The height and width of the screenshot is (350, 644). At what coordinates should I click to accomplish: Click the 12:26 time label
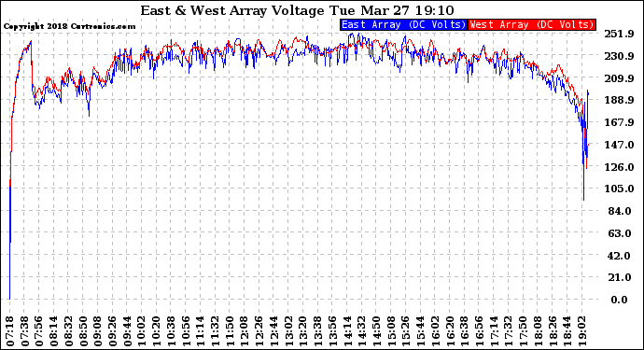point(259,331)
